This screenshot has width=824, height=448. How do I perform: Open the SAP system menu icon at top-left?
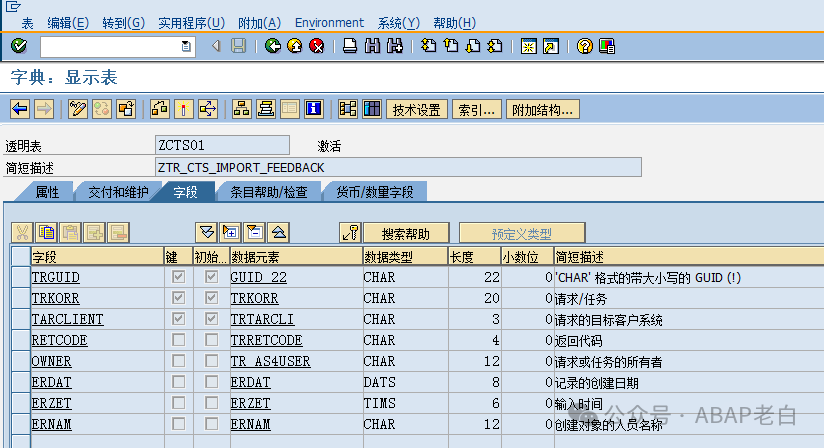[13, 6]
